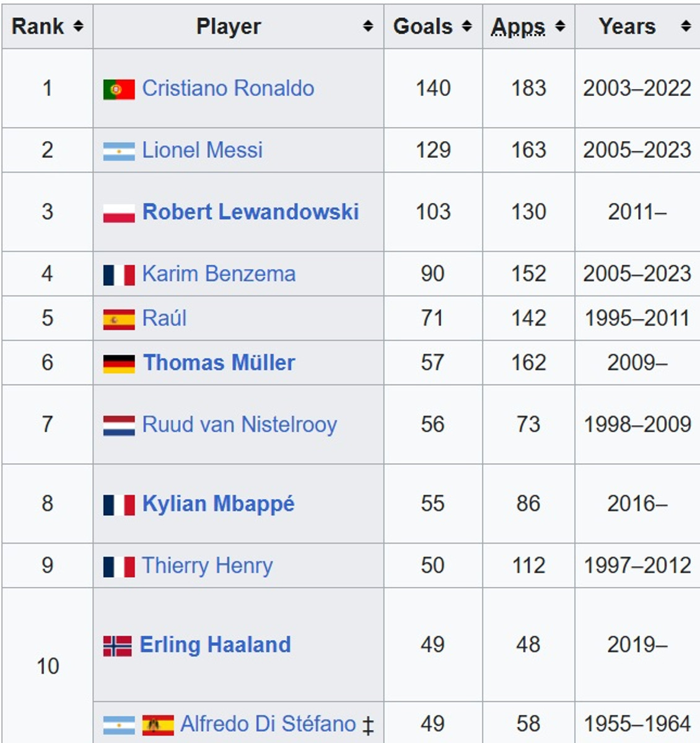
Task: Sort by Years using its sort arrows
Action: tap(686, 26)
